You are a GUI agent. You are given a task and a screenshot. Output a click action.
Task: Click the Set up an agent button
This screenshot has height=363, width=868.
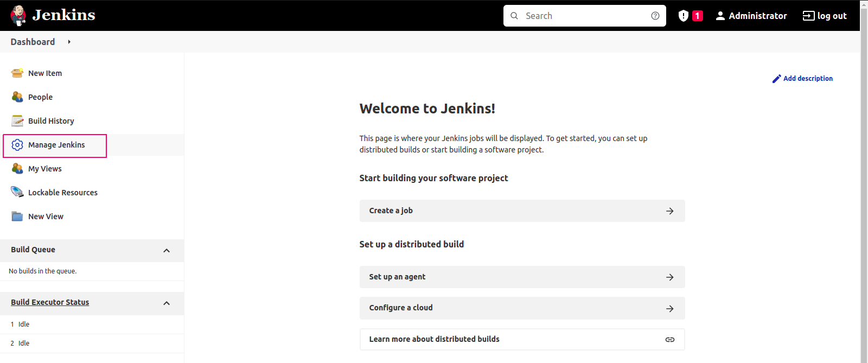522,277
